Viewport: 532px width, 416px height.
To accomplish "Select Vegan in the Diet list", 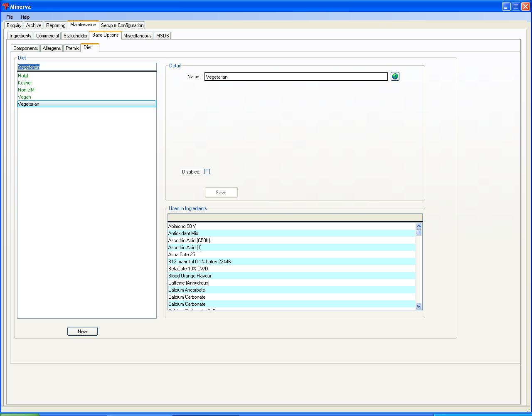I will pos(87,97).
